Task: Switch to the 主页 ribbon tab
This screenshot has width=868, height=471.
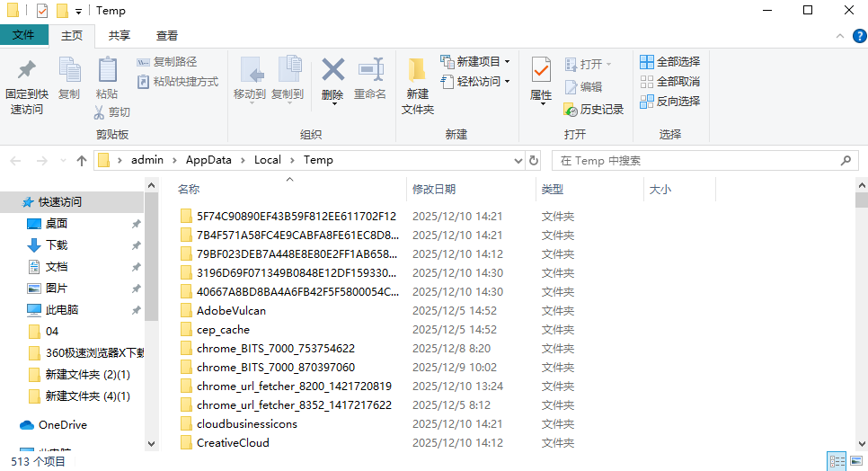Action: coord(71,35)
